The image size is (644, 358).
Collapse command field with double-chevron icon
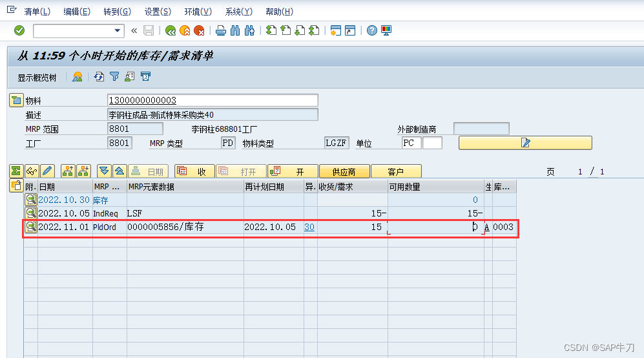coord(134,30)
